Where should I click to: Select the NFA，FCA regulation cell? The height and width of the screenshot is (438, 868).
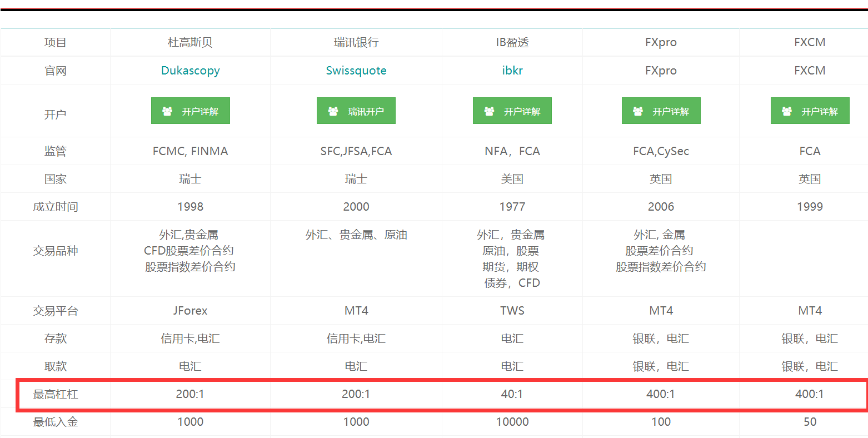pos(512,151)
